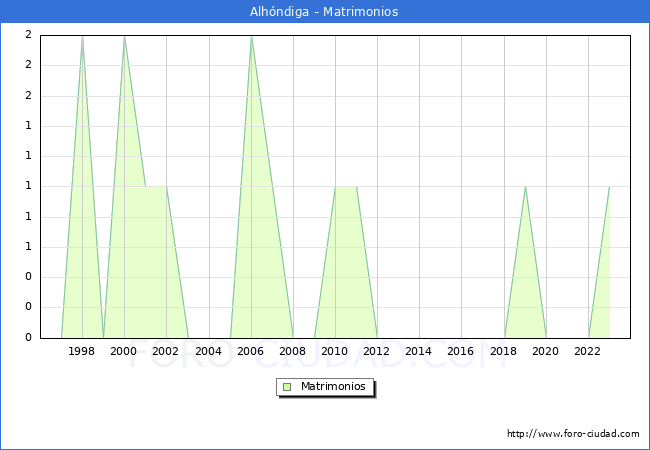Click the 2006 peak of the chart
The width and height of the screenshot is (650, 450).
click(251, 37)
